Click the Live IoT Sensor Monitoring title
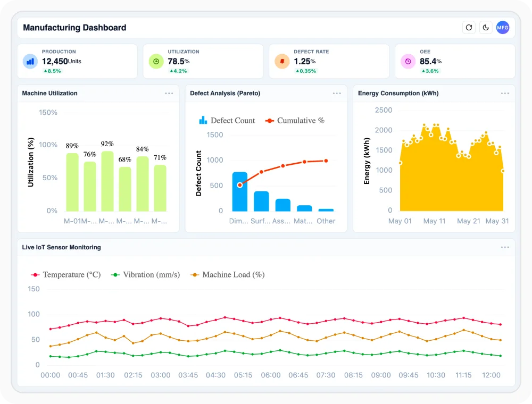 tap(61, 247)
